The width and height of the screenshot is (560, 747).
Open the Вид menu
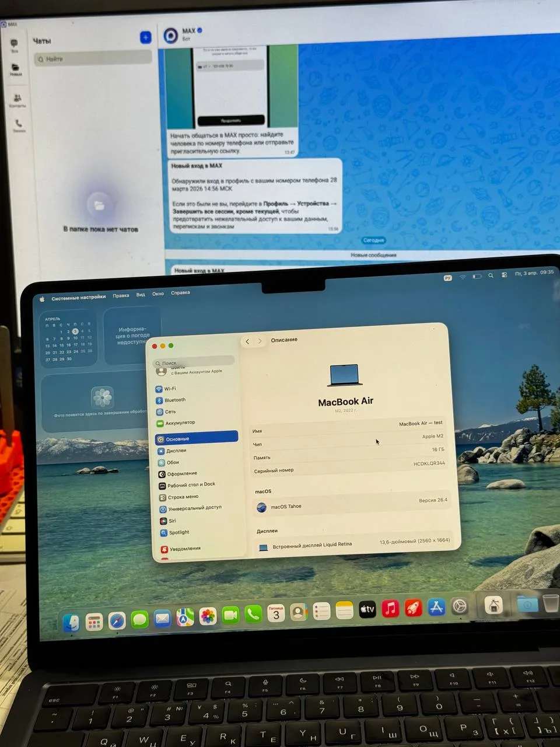141,295
